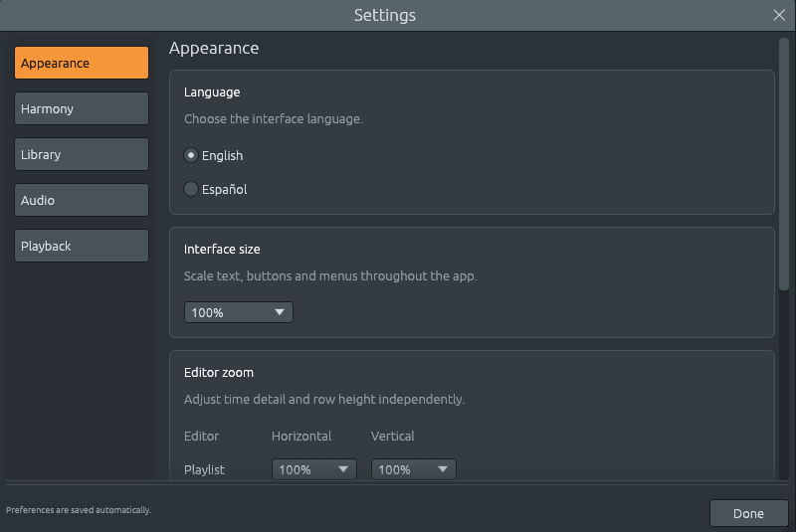Image resolution: width=796 pixels, height=532 pixels.
Task: Switch to the Harmony settings category
Action: (x=82, y=108)
